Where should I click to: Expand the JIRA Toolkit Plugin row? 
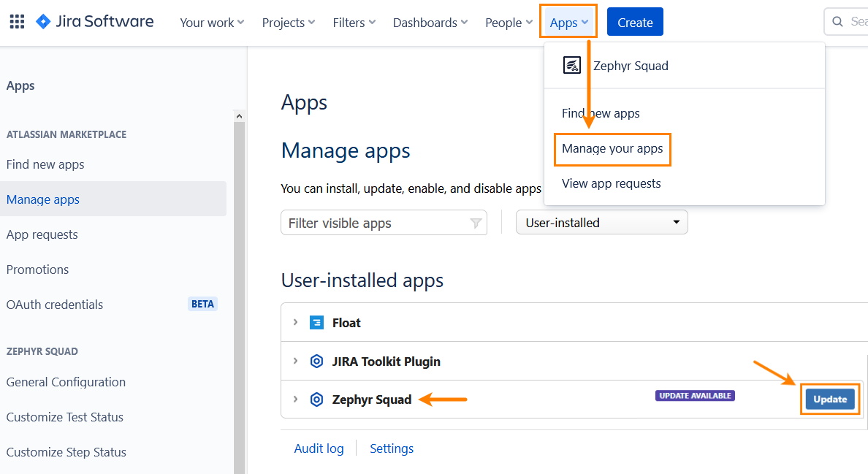click(295, 361)
